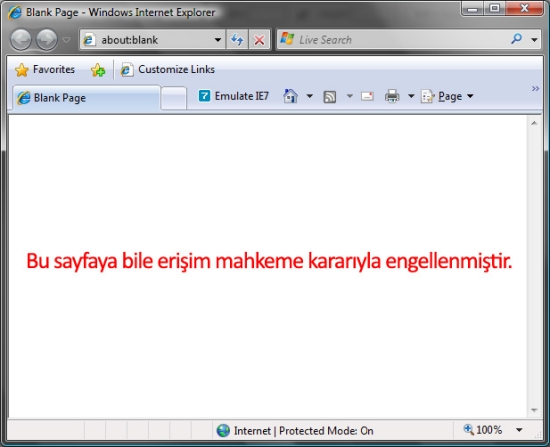
Task: Open the Page menu
Action: [448, 96]
